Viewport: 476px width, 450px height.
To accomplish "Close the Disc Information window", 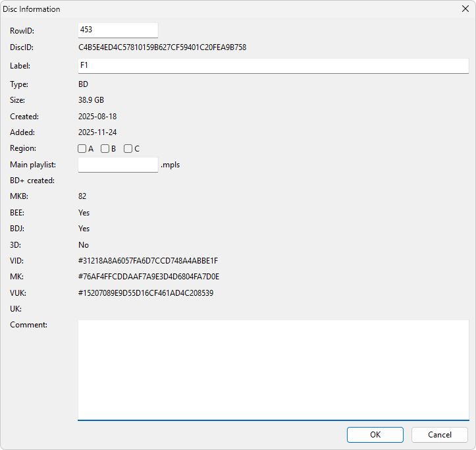I will point(464,9).
